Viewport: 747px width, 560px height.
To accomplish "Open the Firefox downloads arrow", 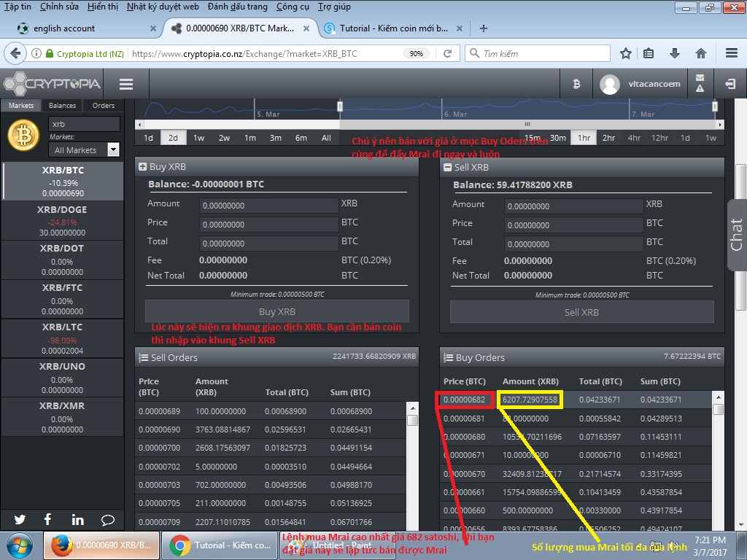I will click(x=675, y=53).
